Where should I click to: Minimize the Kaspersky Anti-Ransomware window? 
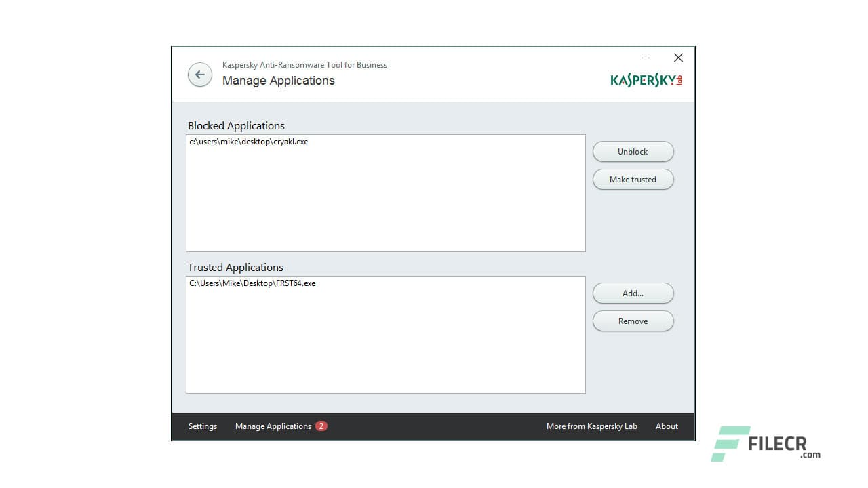coord(645,58)
